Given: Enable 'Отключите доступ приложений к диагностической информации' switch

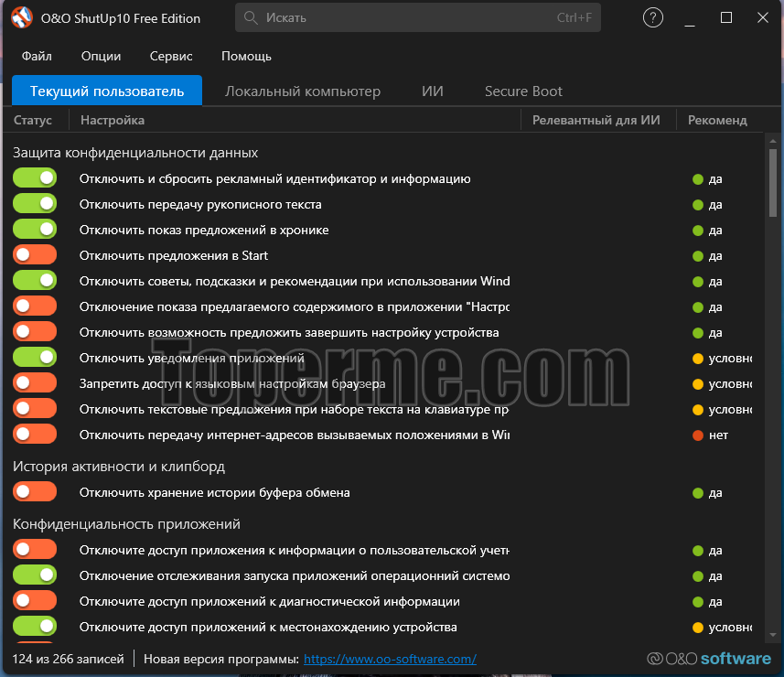Looking at the screenshot, I should (35, 600).
